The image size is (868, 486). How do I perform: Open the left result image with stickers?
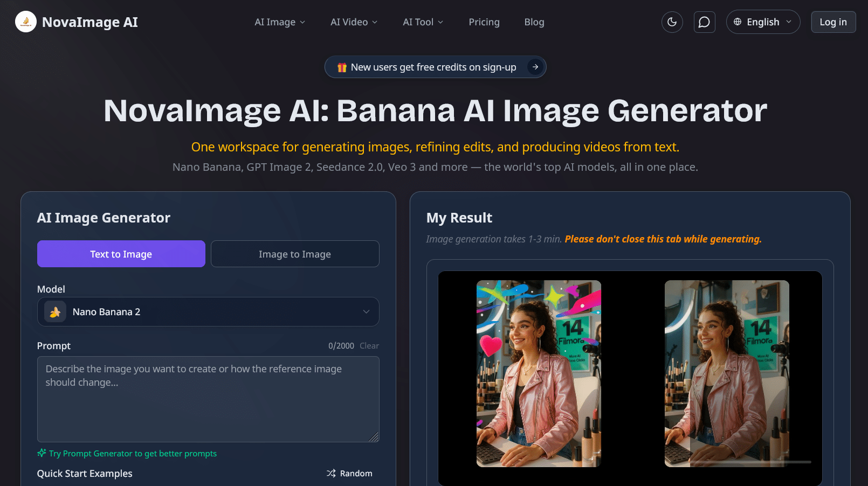[539, 373]
